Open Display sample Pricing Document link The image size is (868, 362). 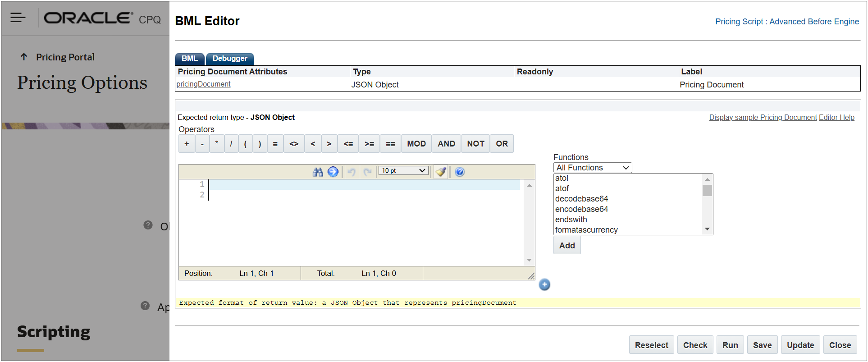(x=763, y=117)
